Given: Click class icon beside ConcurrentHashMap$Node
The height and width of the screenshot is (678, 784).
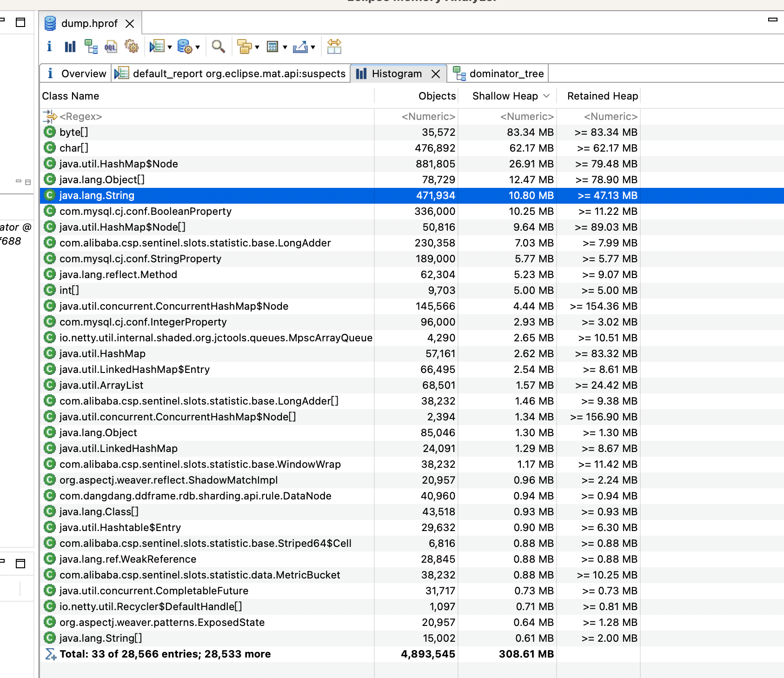Looking at the screenshot, I should pyautogui.click(x=50, y=306).
